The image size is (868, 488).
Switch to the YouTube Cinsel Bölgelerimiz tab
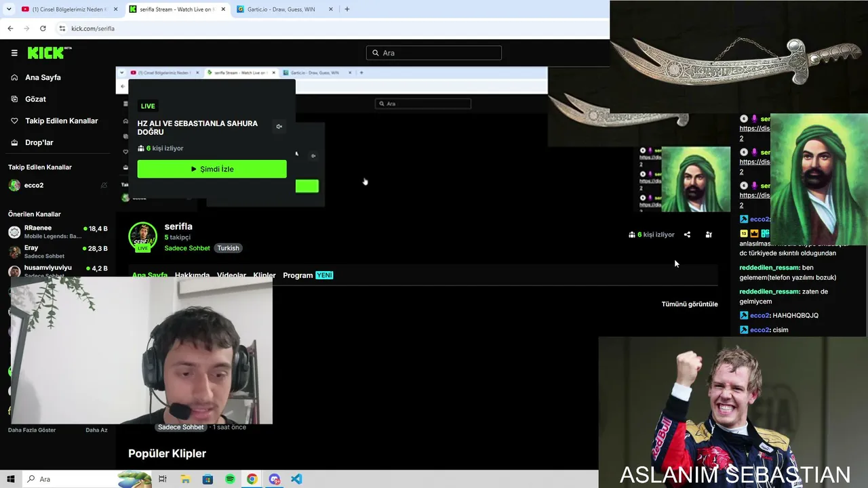point(69,9)
